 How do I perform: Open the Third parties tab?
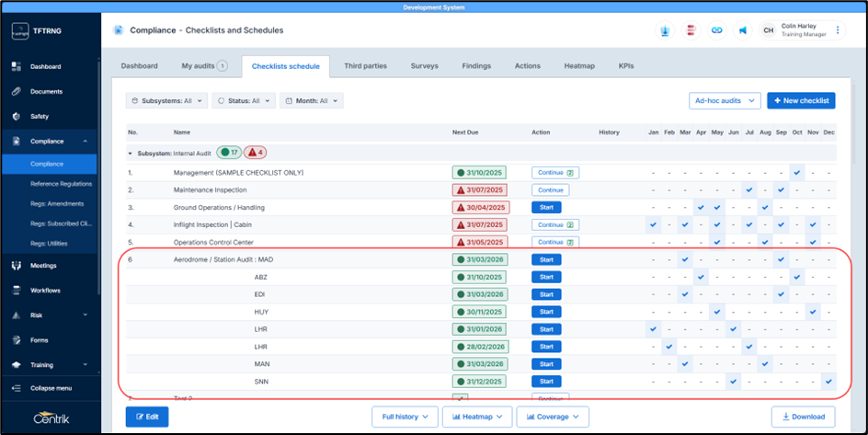(x=365, y=66)
